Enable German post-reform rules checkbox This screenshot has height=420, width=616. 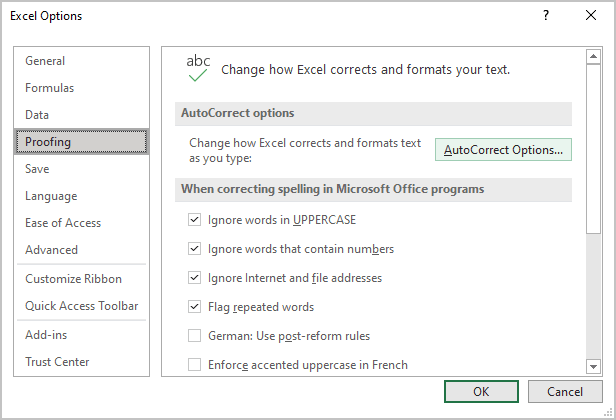194,336
